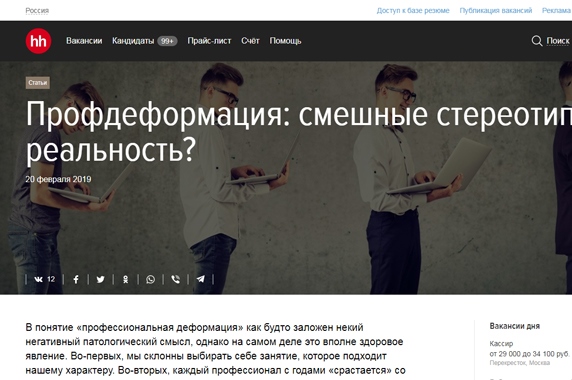Open Доступ к базе резюме link

point(413,11)
